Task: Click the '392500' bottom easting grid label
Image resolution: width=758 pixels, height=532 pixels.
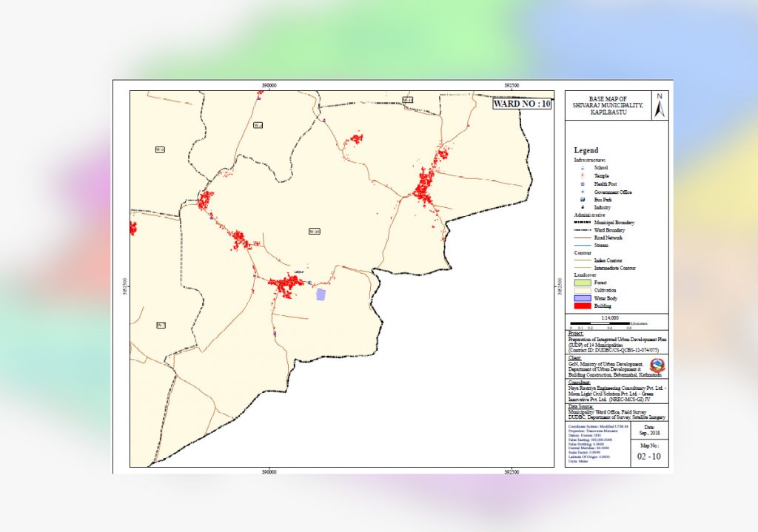Action: click(x=512, y=472)
